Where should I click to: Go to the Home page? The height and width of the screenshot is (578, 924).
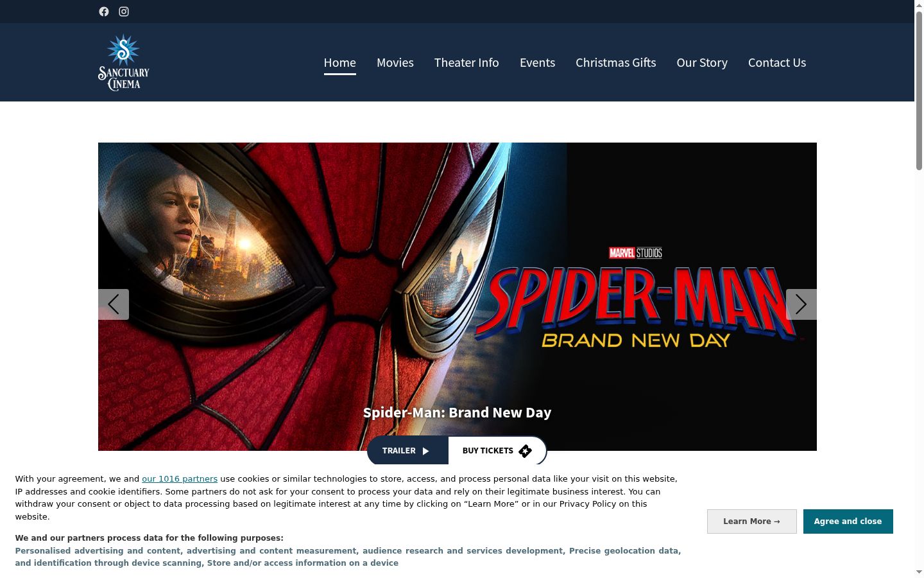339,63
